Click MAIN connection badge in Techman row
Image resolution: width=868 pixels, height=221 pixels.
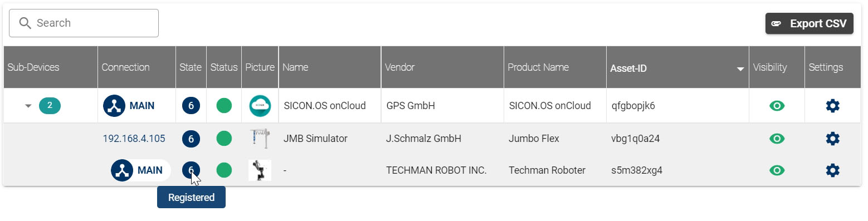[x=140, y=170]
